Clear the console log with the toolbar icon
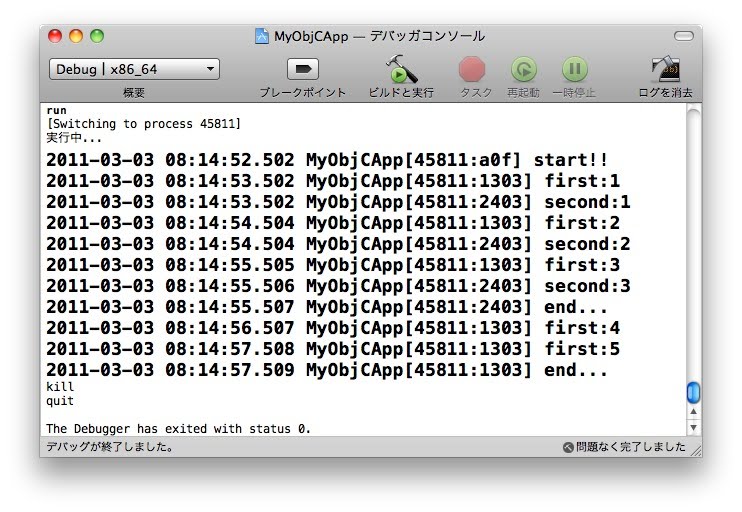This screenshot has height=512, width=742. (665, 69)
